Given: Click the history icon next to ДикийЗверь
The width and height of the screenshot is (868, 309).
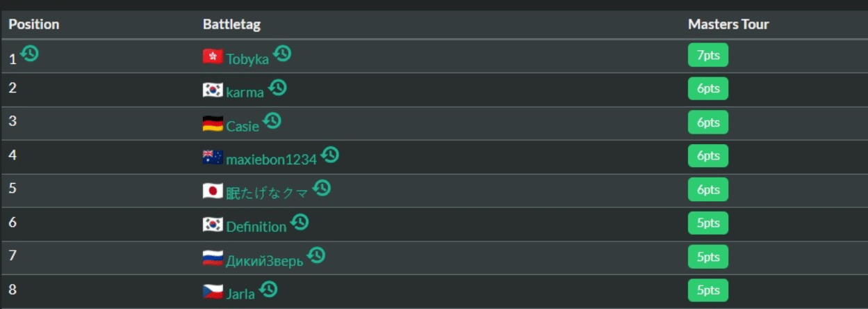Looking at the screenshot, I should pos(316,255).
